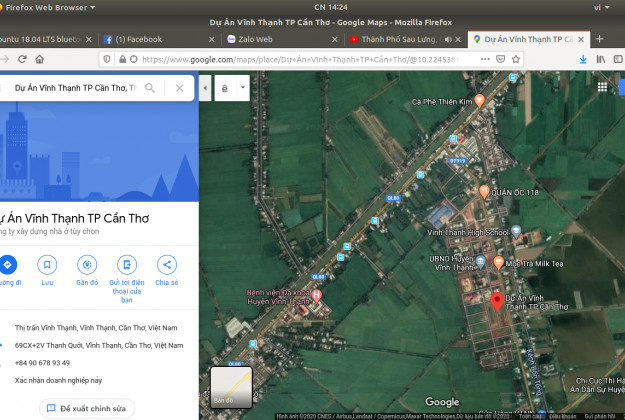Click the URL address bar
Image resolution: width=625 pixels, height=420 pixels.
[303, 59]
